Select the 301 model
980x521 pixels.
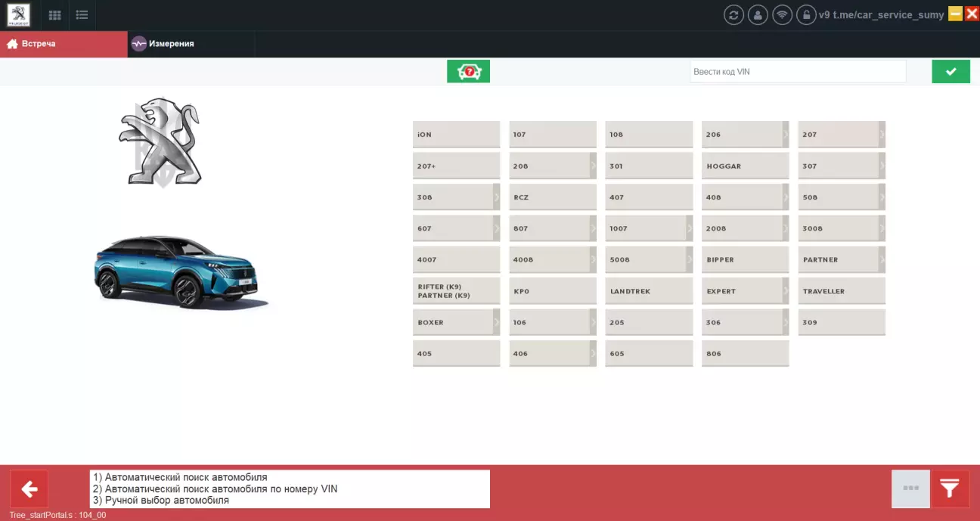649,166
